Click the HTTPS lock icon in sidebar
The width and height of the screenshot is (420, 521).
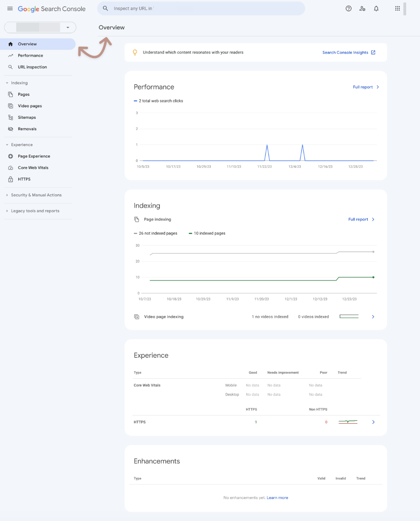[x=11, y=179]
